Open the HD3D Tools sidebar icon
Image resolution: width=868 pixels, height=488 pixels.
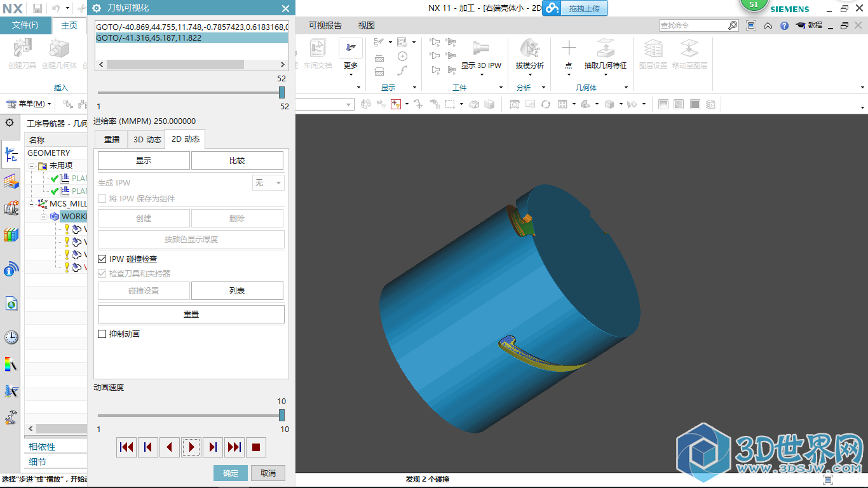pos(11,269)
